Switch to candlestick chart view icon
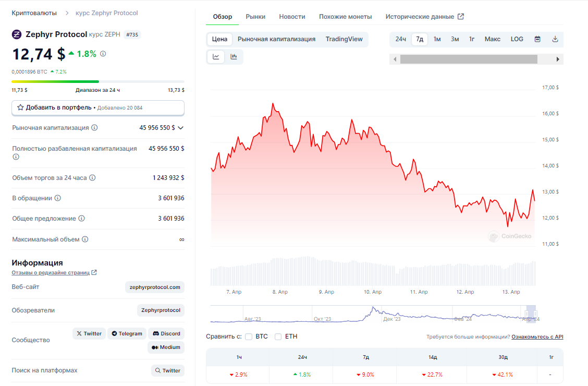This screenshot has height=386, width=588. pyautogui.click(x=234, y=57)
